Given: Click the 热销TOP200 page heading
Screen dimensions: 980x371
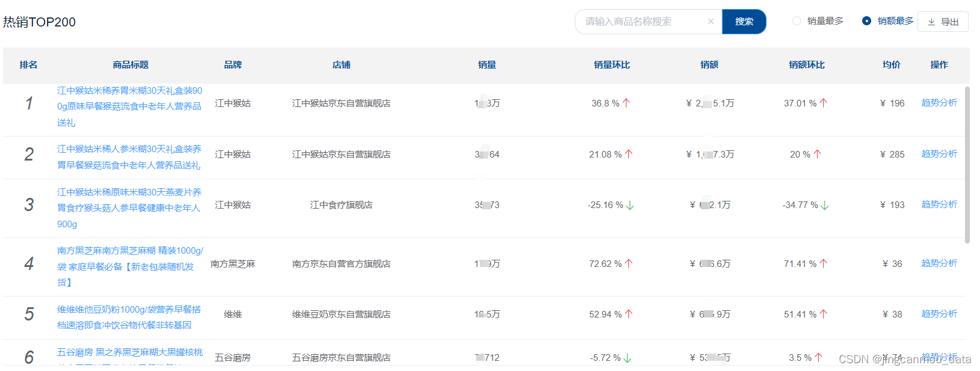Looking at the screenshot, I should point(39,22).
